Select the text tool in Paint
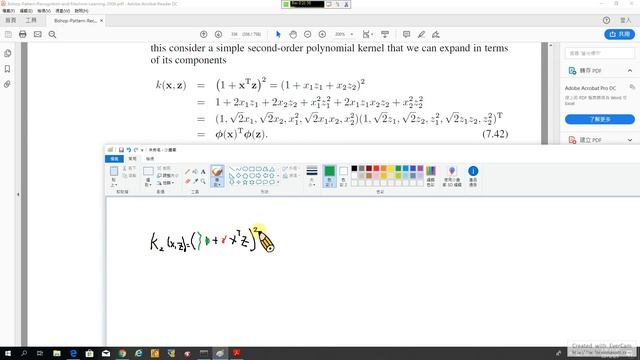The height and width of the screenshot is (360, 640). coord(203,172)
